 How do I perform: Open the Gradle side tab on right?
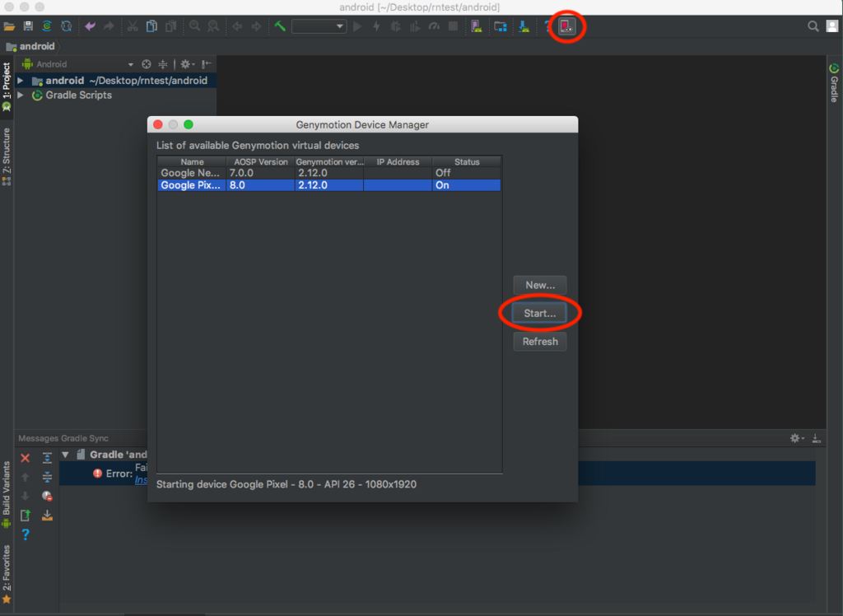pyautogui.click(x=834, y=83)
